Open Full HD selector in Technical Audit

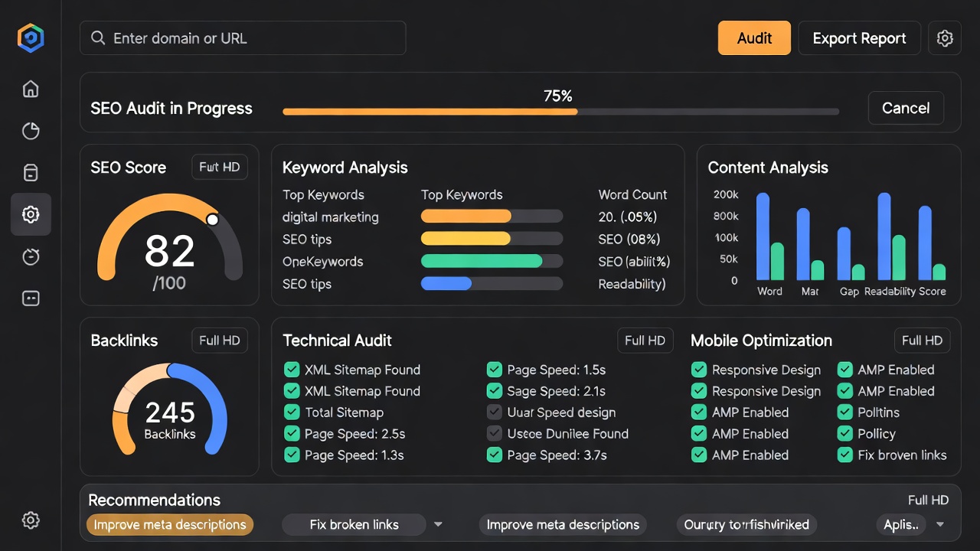pos(645,341)
